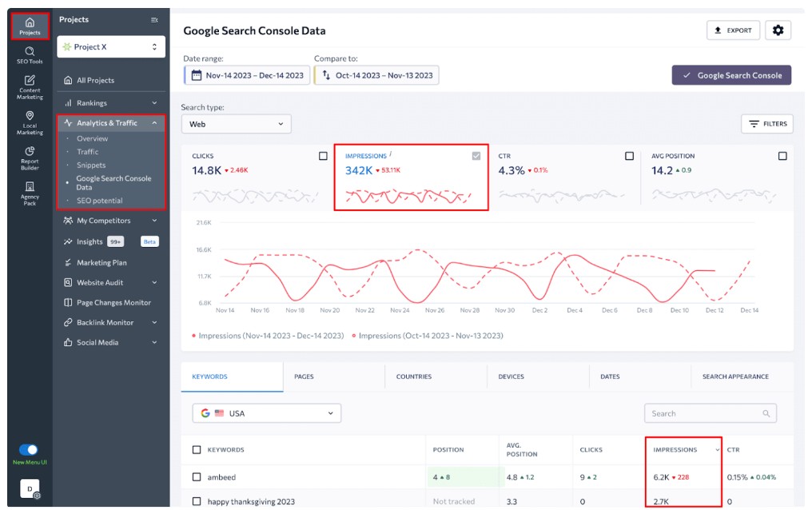Screen dimensions: 812x510
Task: Open the Project X selector dropdown
Action: pos(111,47)
